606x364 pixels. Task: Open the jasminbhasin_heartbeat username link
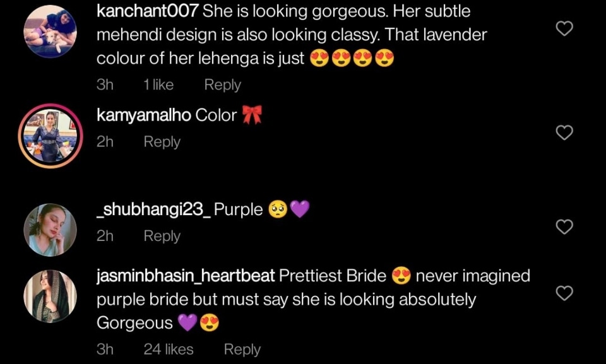pyautogui.click(x=186, y=276)
